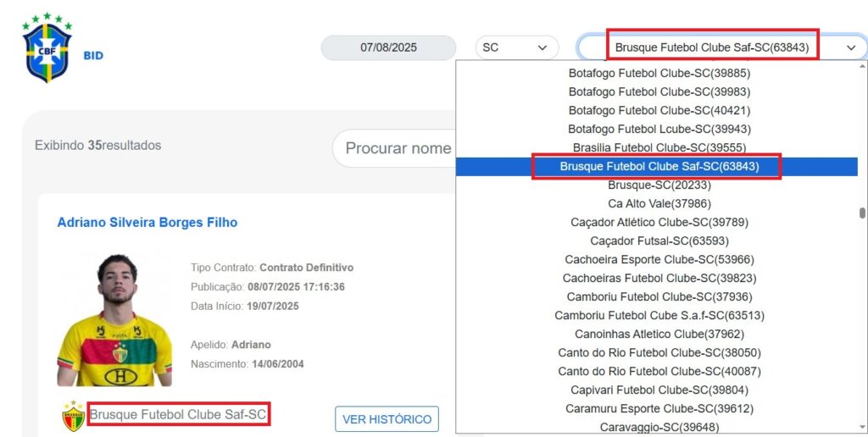Select Brasilia Futebol Clube-SC(39555)

click(x=659, y=147)
